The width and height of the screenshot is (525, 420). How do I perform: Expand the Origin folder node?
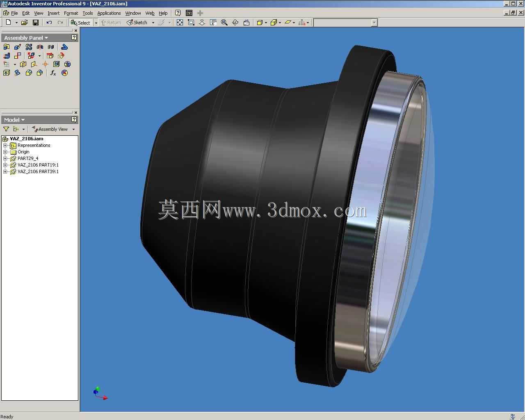5,152
